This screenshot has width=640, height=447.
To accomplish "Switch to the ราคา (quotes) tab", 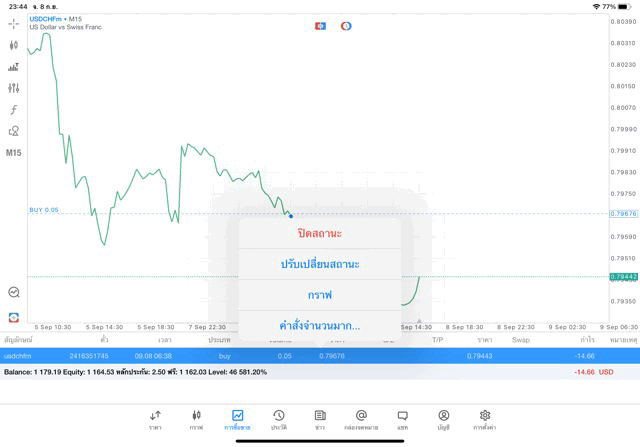I will tap(155, 419).
